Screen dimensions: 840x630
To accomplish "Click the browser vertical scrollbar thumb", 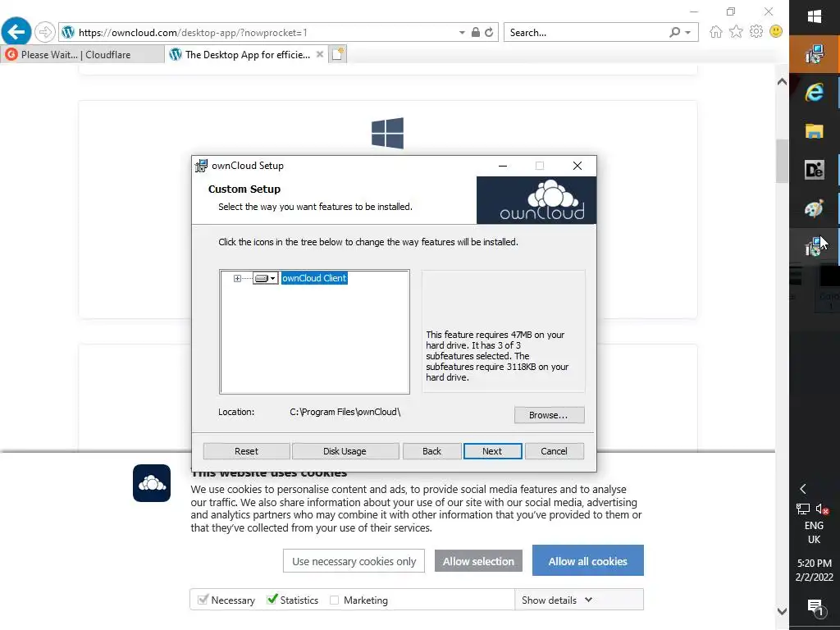I will point(782,161).
